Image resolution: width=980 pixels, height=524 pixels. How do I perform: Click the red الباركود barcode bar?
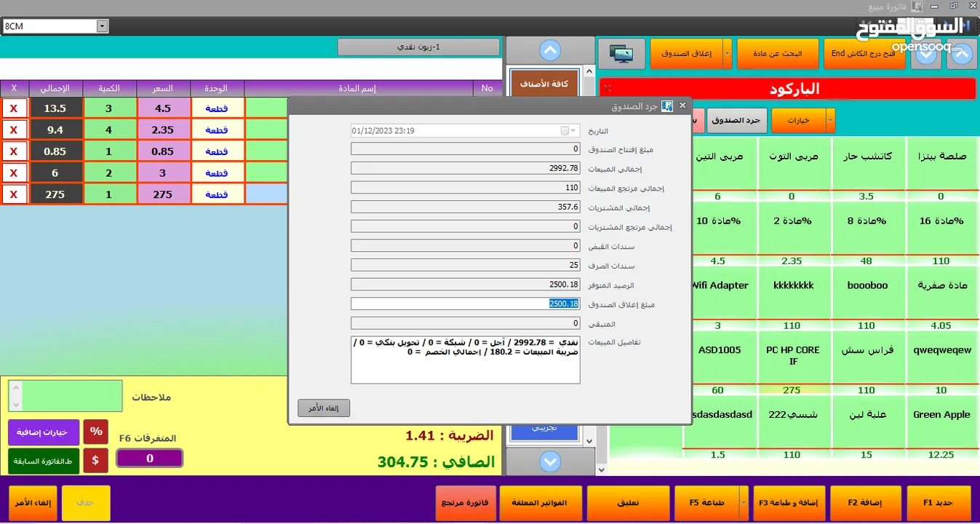tap(788, 89)
